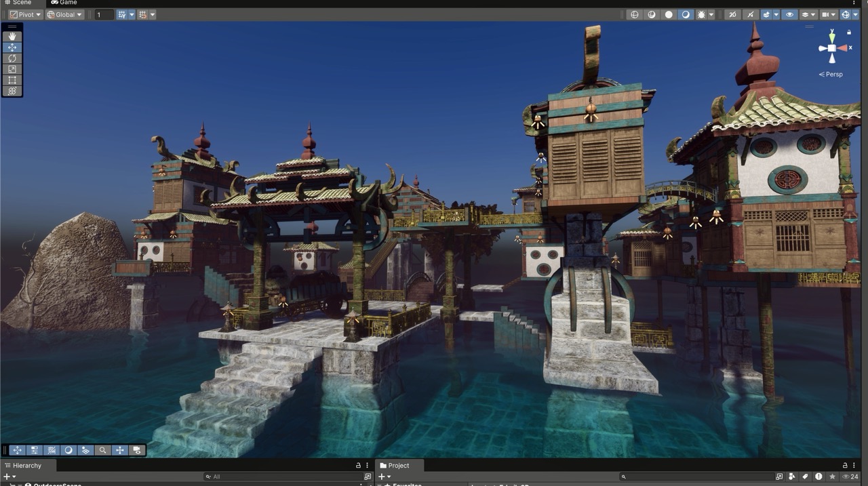Open the Global handle rotation dropdown

[64, 14]
